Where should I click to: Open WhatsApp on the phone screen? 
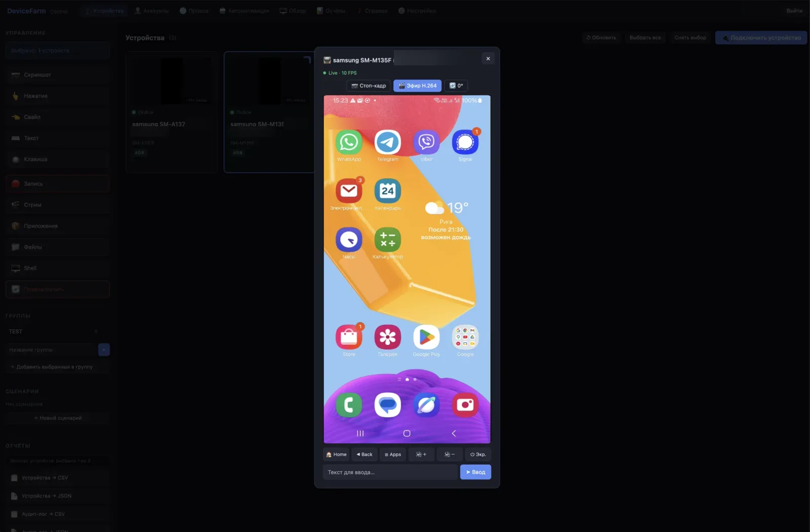[349, 142]
